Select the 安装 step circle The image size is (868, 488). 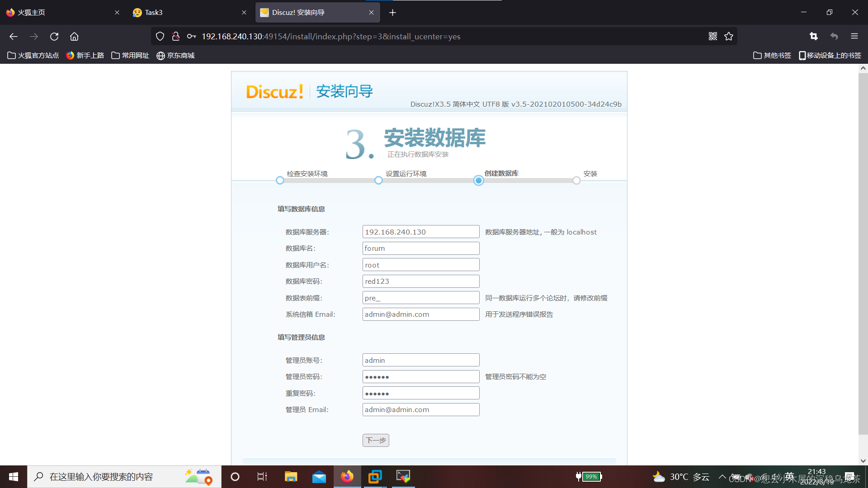coord(576,180)
